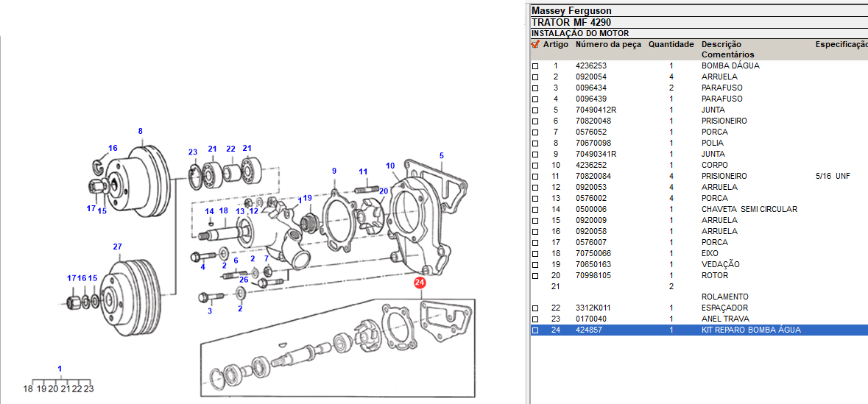Click callout 20 near the rotor
The width and height of the screenshot is (868, 404).
383,191
